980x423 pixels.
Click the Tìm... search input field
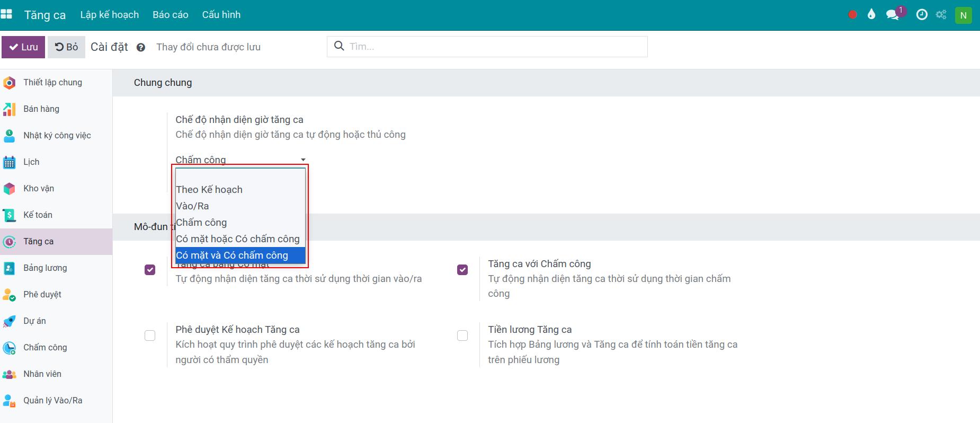[496, 47]
